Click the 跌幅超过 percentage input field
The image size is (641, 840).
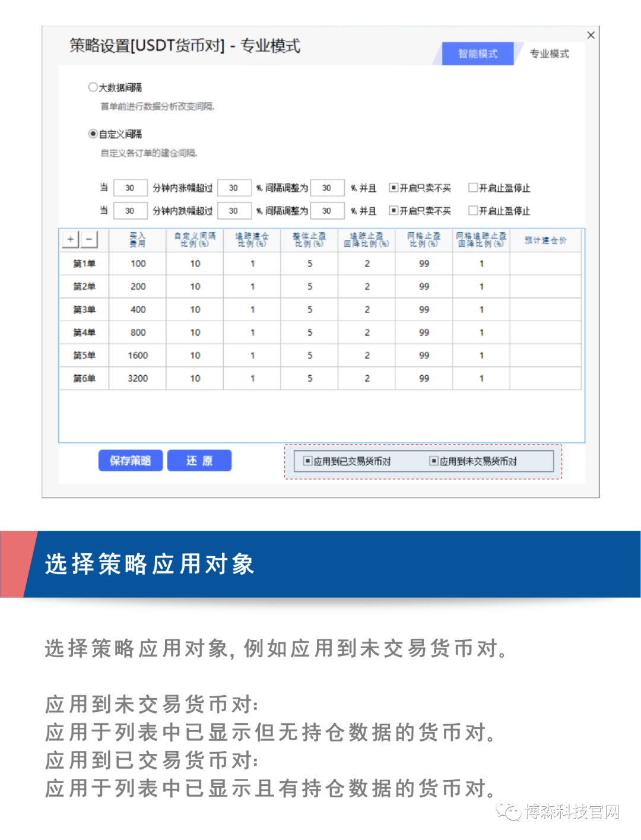click(x=234, y=211)
